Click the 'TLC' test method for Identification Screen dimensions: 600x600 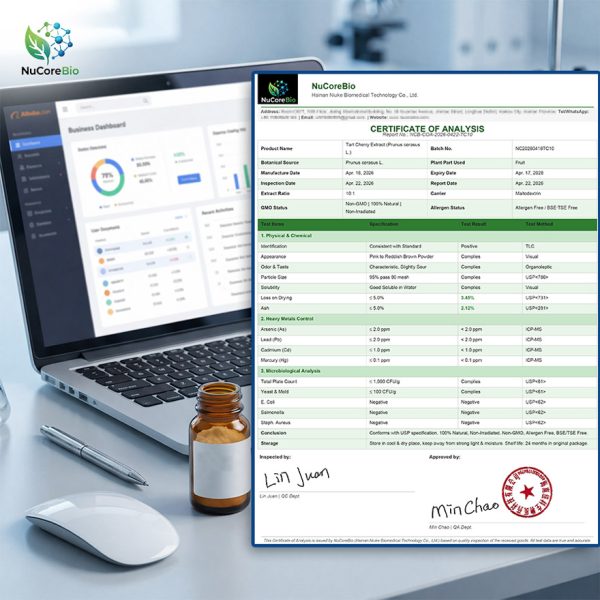coord(530,246)
